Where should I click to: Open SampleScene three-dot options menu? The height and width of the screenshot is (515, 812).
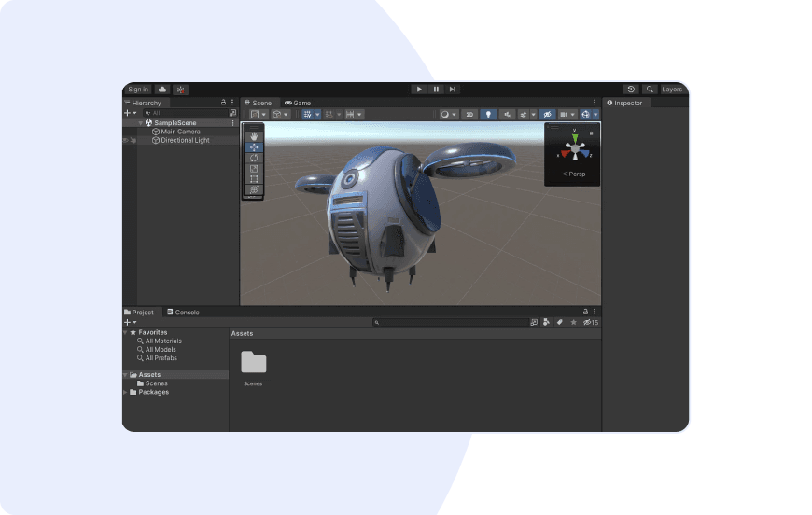(233, 123)
